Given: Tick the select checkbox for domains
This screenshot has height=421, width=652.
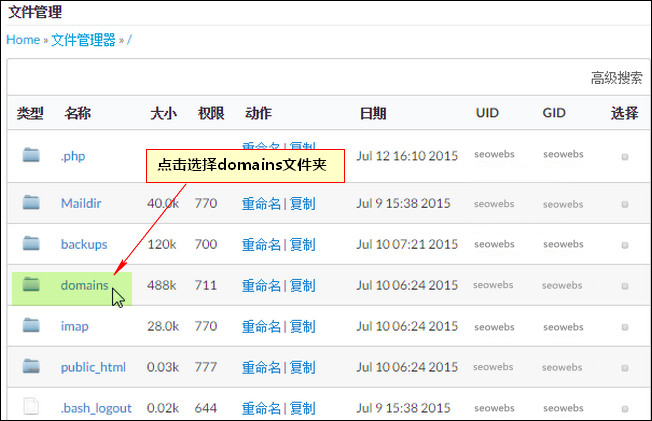Looking at the screenshot, I should click(x=625, y=286).
